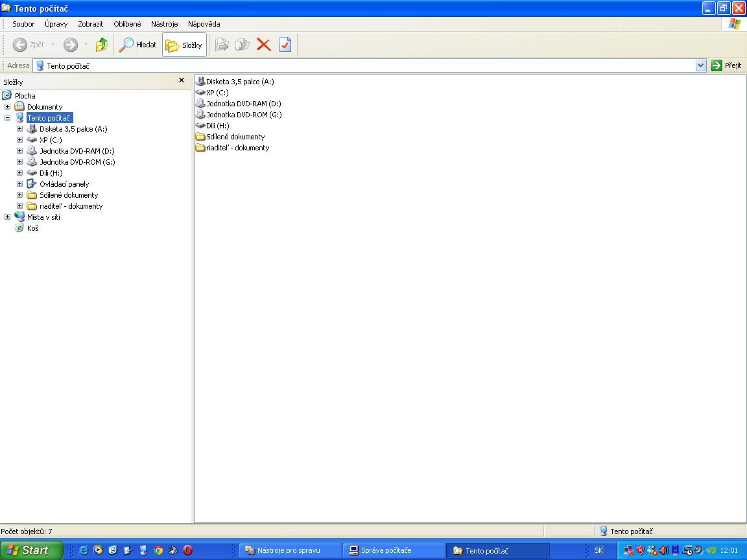Viewport: 747px width, 560px height.
Task: Expand Jednotka DVD-ROM (G:) tree node
Action: (x=19, y=161)
